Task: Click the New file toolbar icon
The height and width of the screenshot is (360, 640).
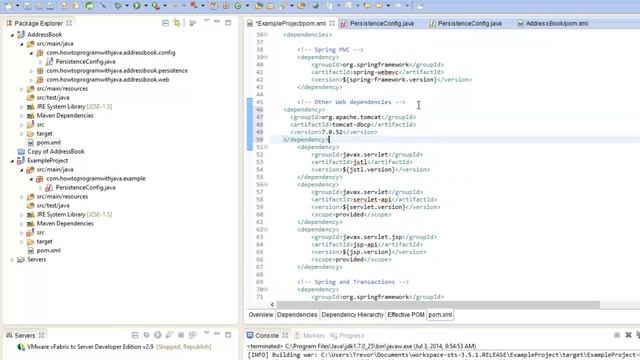Action: [8, 6]
